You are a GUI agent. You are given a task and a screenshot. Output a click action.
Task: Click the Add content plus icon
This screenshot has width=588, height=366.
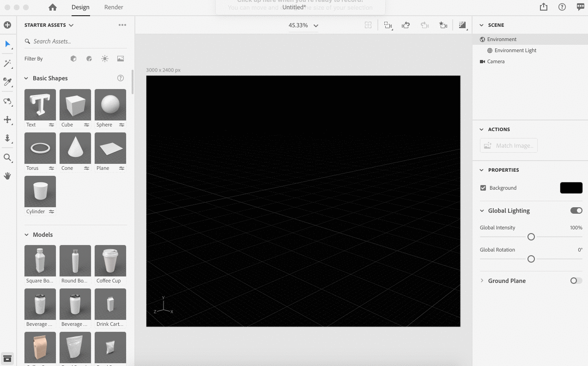(x=7, y=25)
